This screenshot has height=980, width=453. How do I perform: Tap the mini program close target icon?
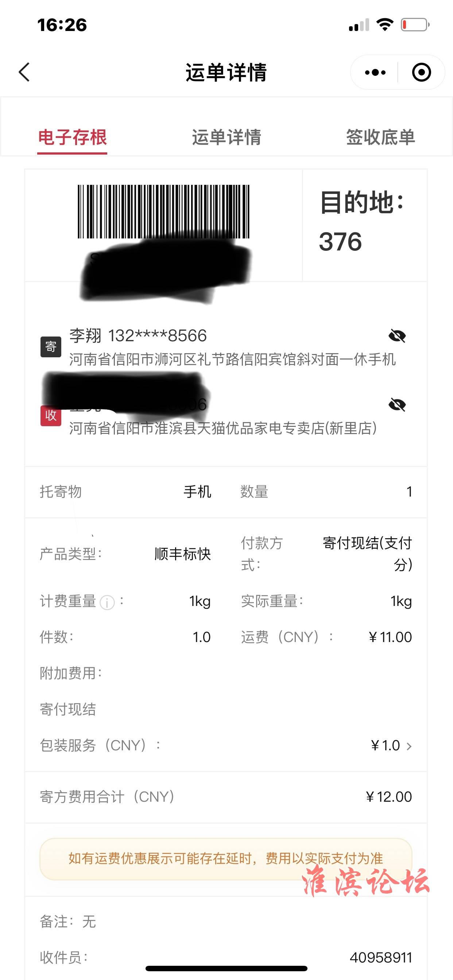(x=421, y=72)
